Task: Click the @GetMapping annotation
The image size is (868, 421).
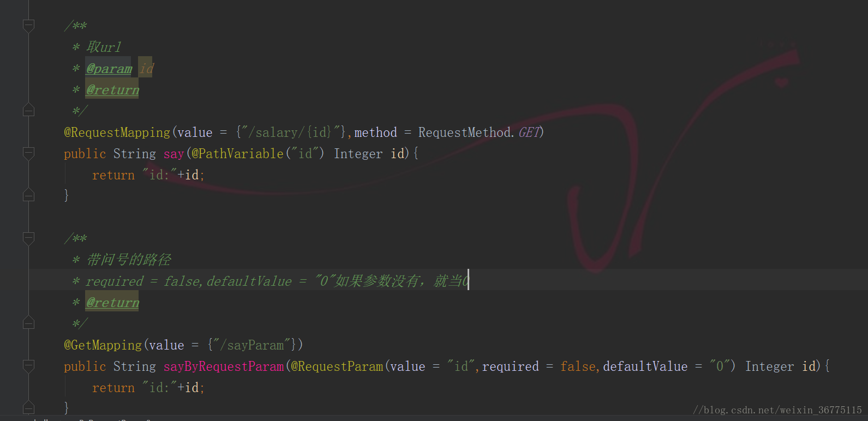Action: [x=103, y=345]
